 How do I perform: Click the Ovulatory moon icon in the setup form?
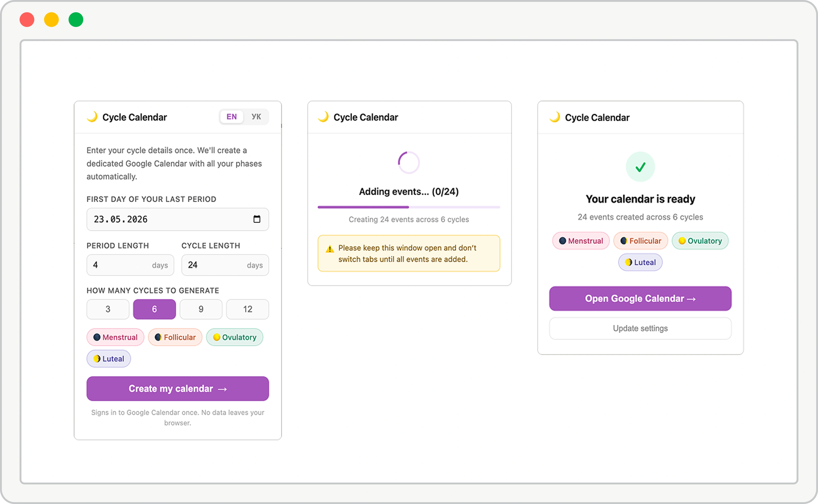tap(217, 337)
